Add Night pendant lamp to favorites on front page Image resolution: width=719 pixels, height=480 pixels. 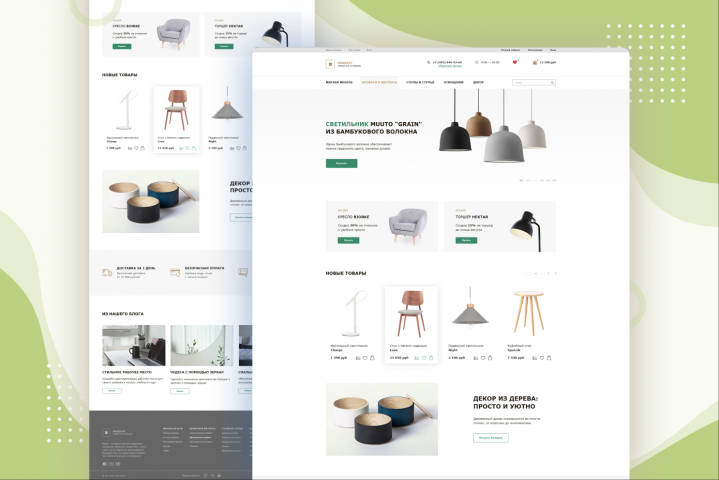(x=483, y=358)
